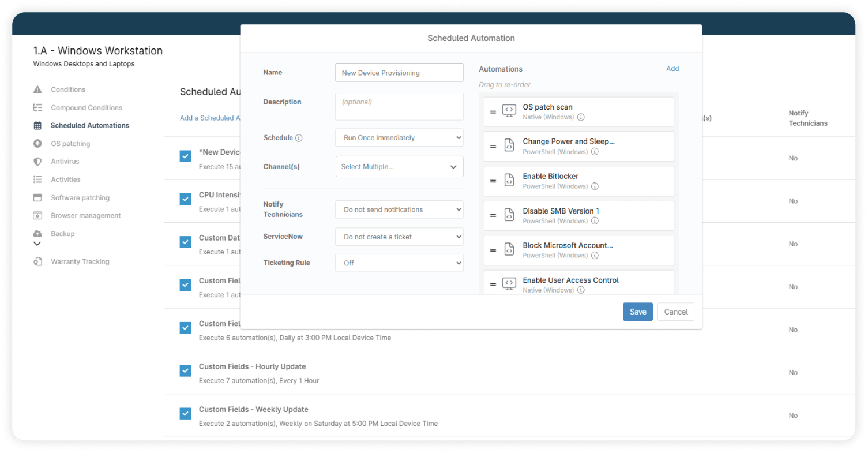Click Cancel button in dialog
This screenshot has height=453, width=868.
676,312
